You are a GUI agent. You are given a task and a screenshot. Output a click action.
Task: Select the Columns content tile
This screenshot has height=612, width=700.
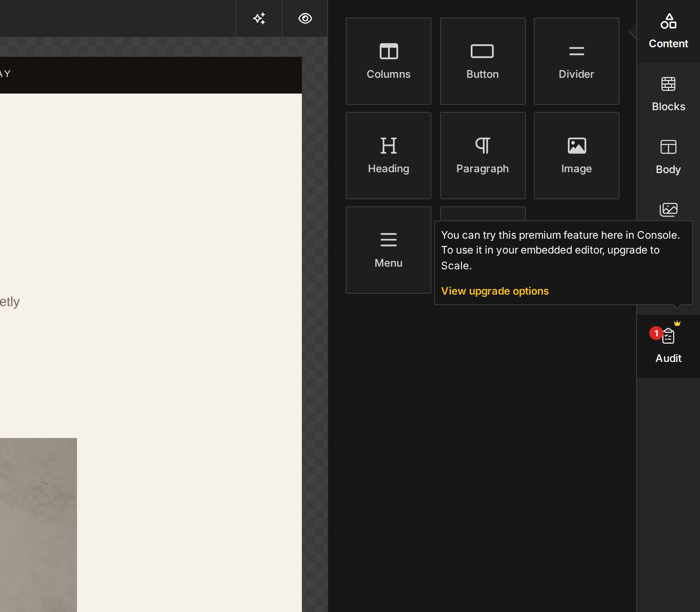(x=388, y=61)
